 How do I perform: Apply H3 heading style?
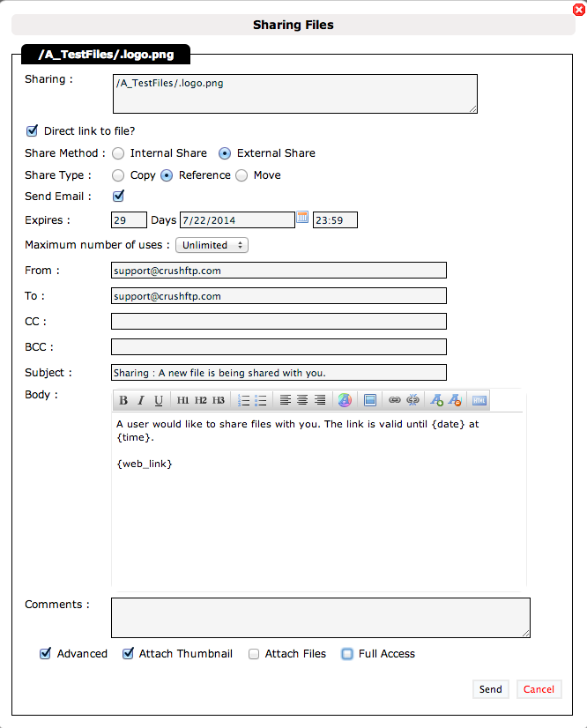[x=219, y=400]
